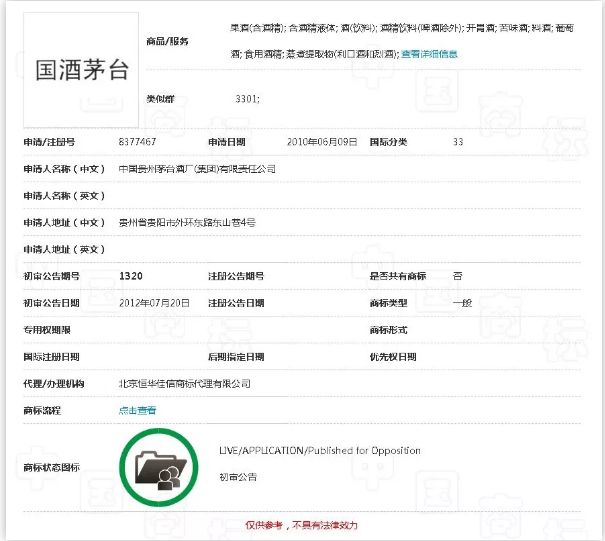Click the 查看详细信息 link
Image resolution: width=605 pixels, height=541 pixels.
[429, 54]
